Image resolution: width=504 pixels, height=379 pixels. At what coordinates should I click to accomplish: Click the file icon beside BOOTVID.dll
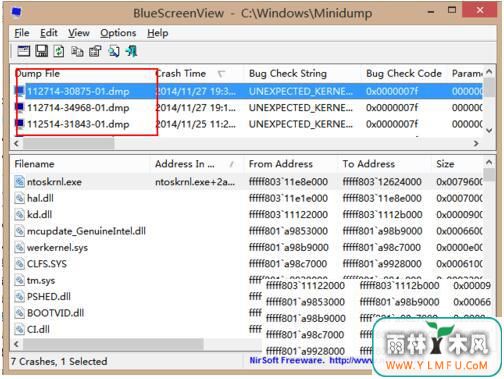20,313
